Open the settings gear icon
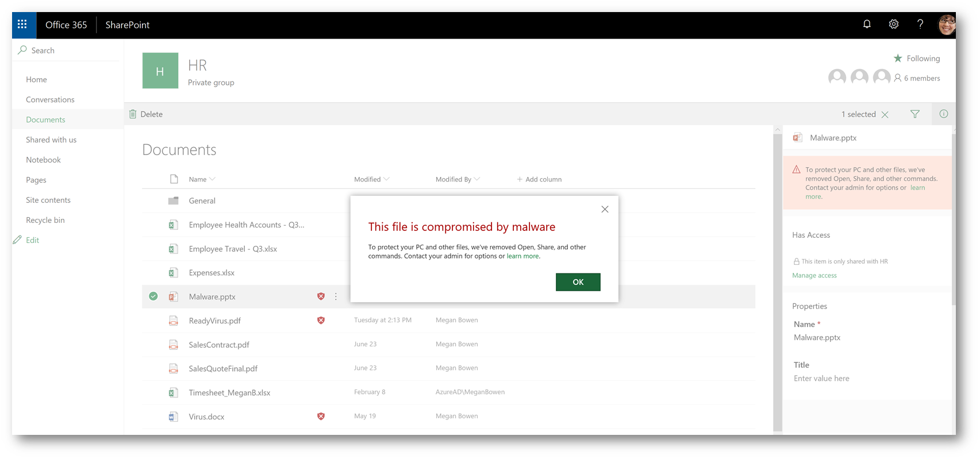This screenshot has width=980, height=459. tap(893, 24)
